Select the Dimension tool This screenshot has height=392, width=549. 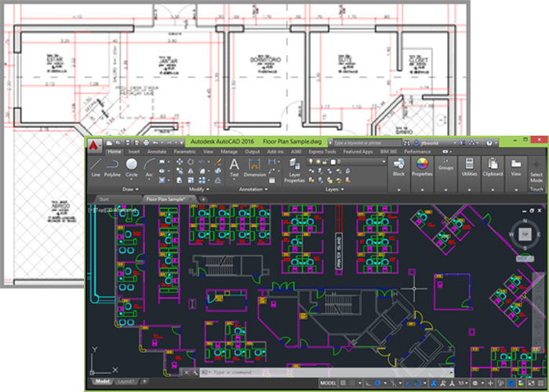254,168
